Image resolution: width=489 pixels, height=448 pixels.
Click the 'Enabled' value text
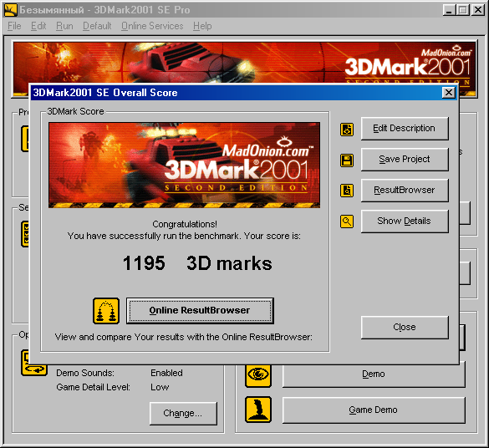click(x=166, y=373)
